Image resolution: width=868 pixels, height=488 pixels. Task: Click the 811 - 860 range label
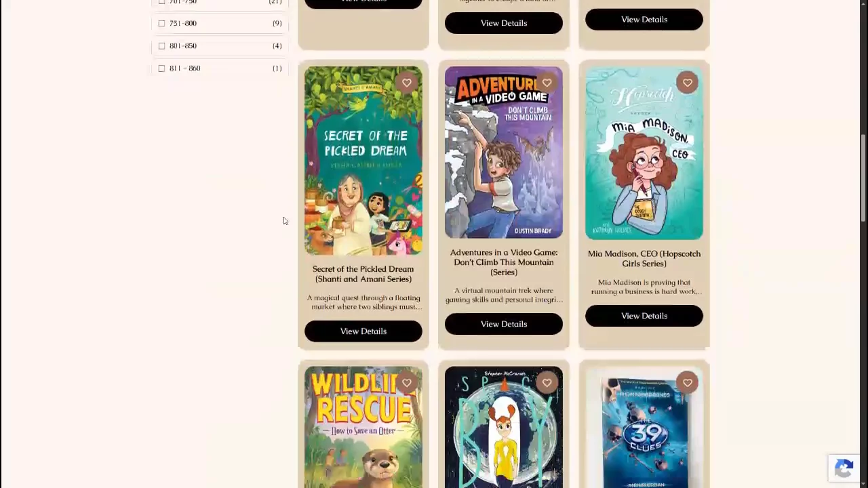[185, 68]
